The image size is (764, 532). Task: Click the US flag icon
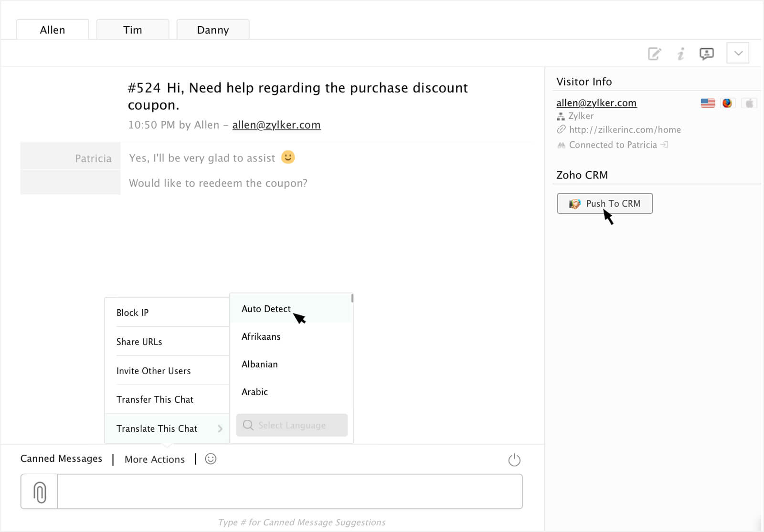708,103
